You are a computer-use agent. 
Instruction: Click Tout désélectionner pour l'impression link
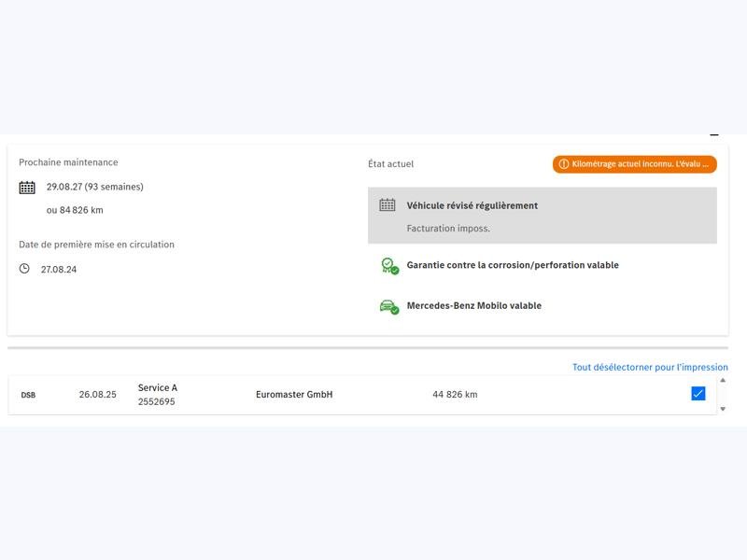click(x=650, y=367)
